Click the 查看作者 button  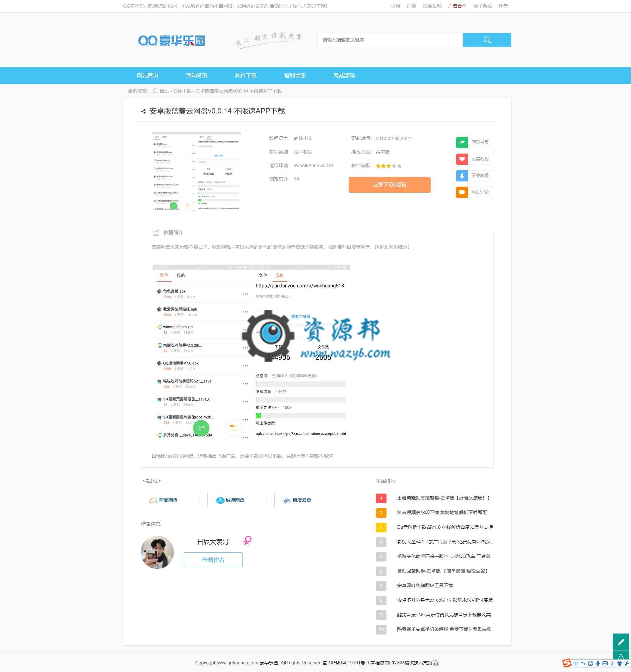[213, 560]
